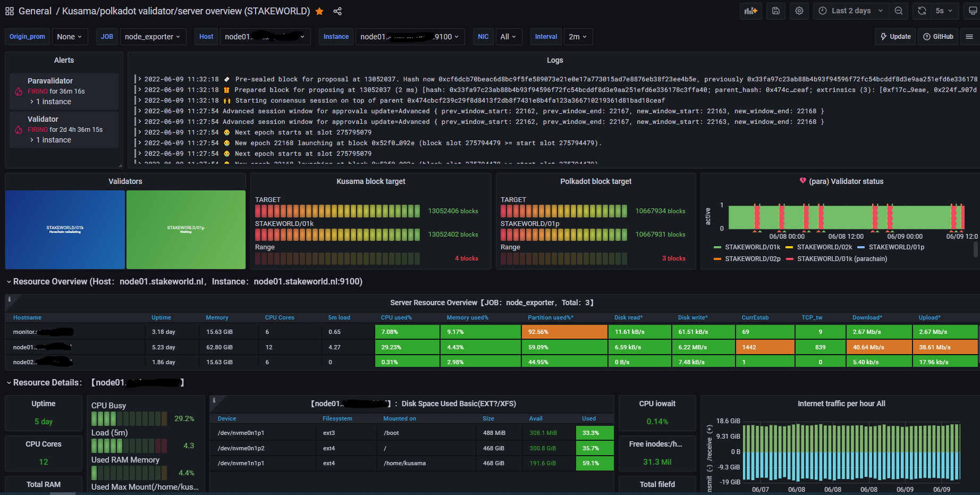This screenshot has height=495, width=980.
Task: Toggle the STAKEWORLD/01k legend series
Action: pos(747,247)
